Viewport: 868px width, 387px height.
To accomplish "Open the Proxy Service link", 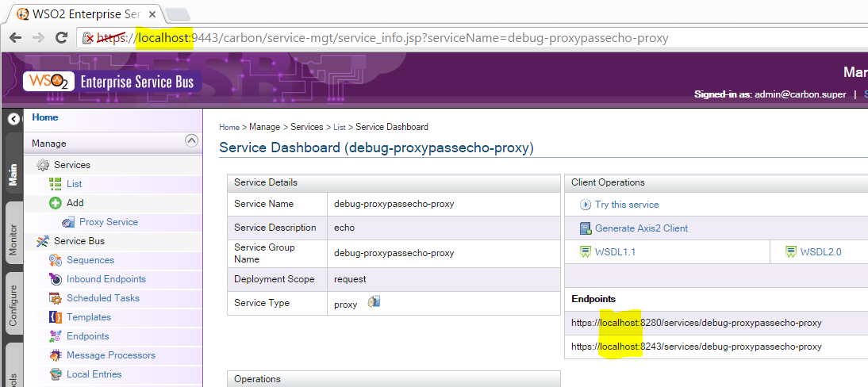I will tap(109, 222).
